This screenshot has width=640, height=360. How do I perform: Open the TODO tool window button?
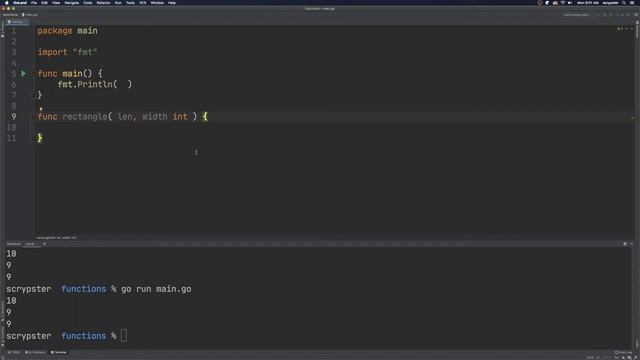tap(14, 352)
